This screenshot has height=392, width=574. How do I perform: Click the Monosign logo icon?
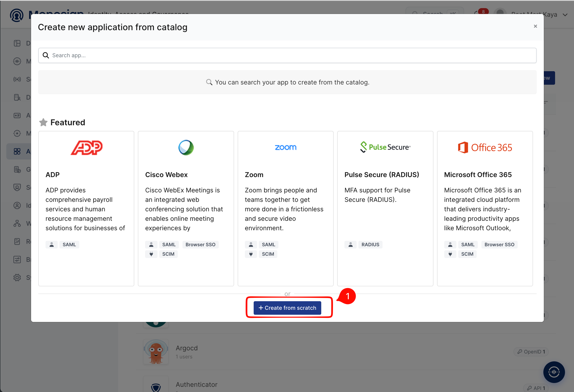click(x=16, y=15)
